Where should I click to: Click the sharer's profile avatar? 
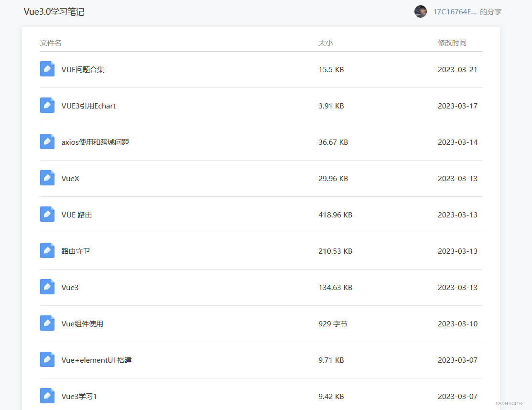[x=420, y=11]
